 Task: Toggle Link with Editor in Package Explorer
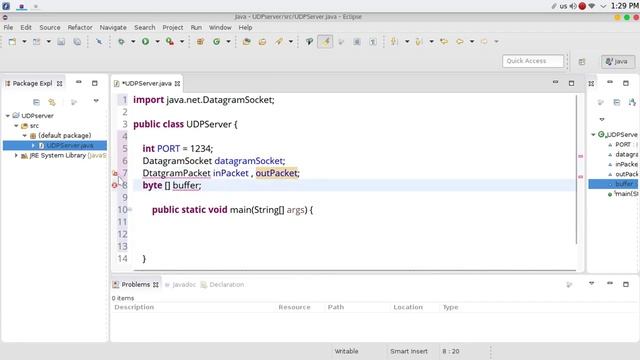pos(52,102)
